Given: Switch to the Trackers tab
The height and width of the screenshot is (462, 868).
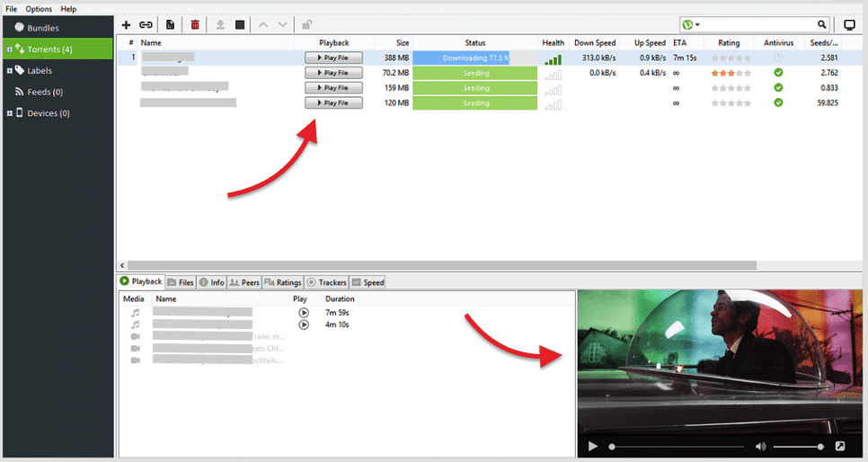Looking at the screenshot, I should click(326, 282).
